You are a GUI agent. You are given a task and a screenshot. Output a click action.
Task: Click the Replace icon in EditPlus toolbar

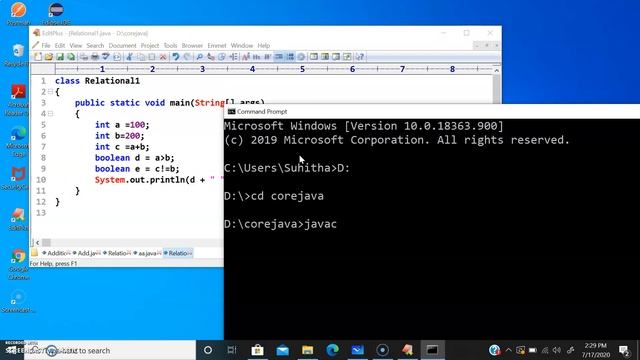click(211, 57)
